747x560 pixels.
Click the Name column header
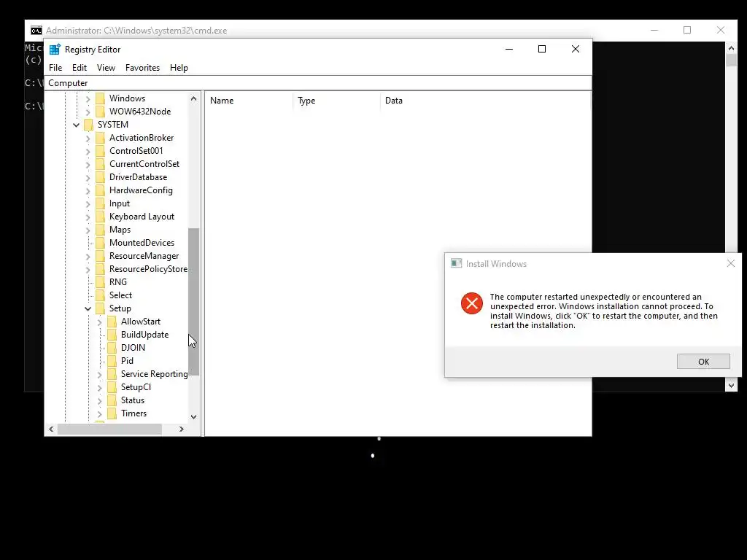click(x=249, y=101)
